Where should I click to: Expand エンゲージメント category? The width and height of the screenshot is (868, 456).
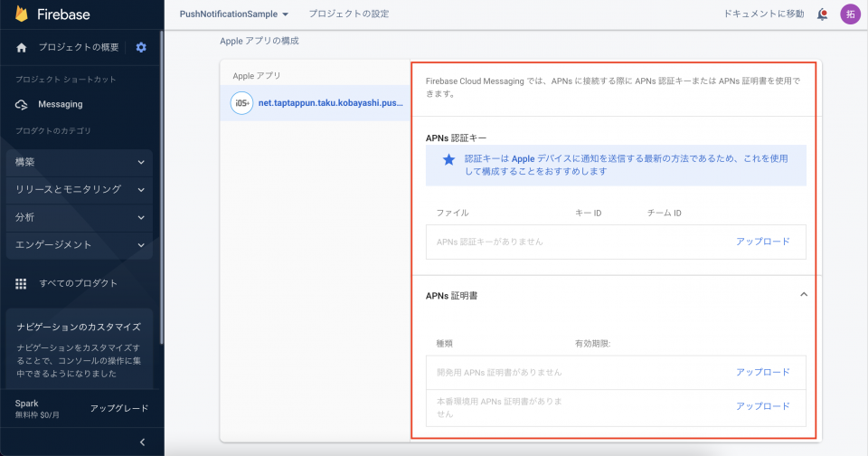[x=80, y=245]
